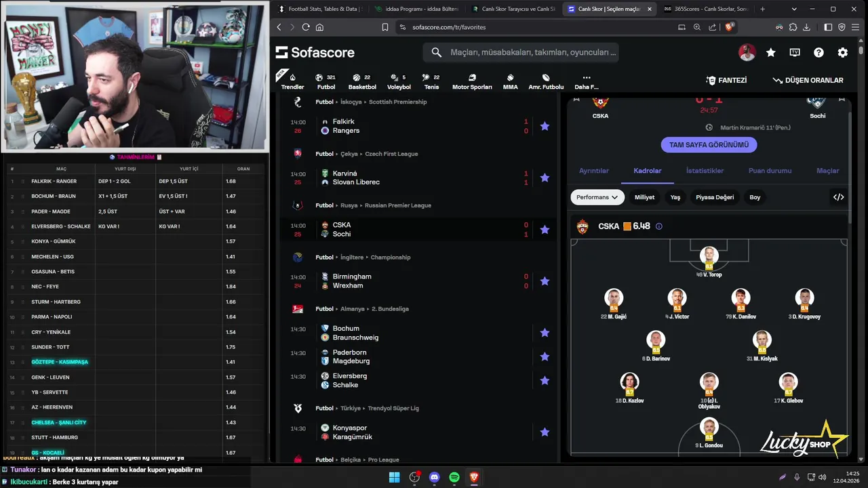The width and height of the screenshot is (868, 488).
Task: Open the Performans dropdown
Action: pos(597,197)
